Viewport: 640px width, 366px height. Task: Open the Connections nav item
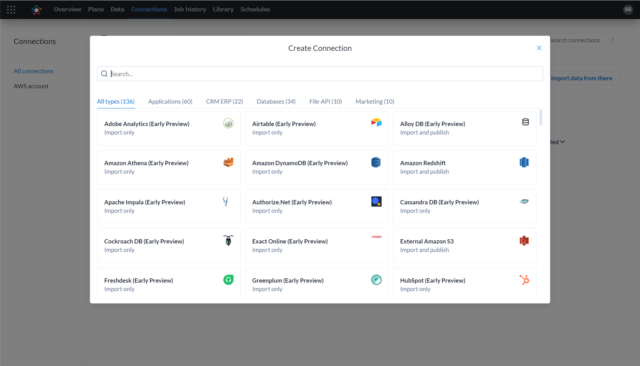click(149, 9)
